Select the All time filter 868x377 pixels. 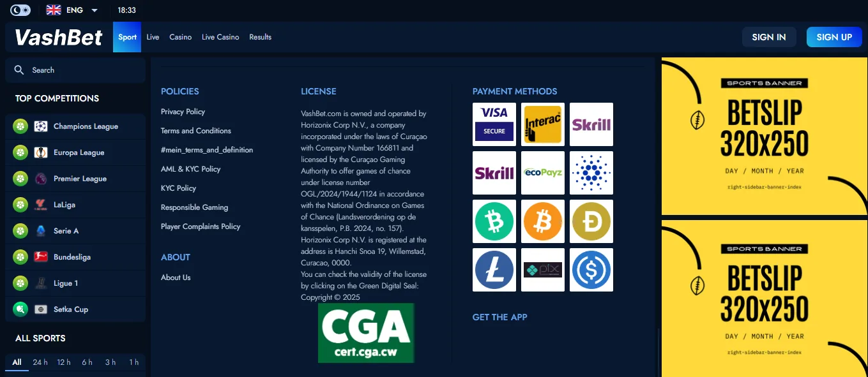[x=17, y=362]
